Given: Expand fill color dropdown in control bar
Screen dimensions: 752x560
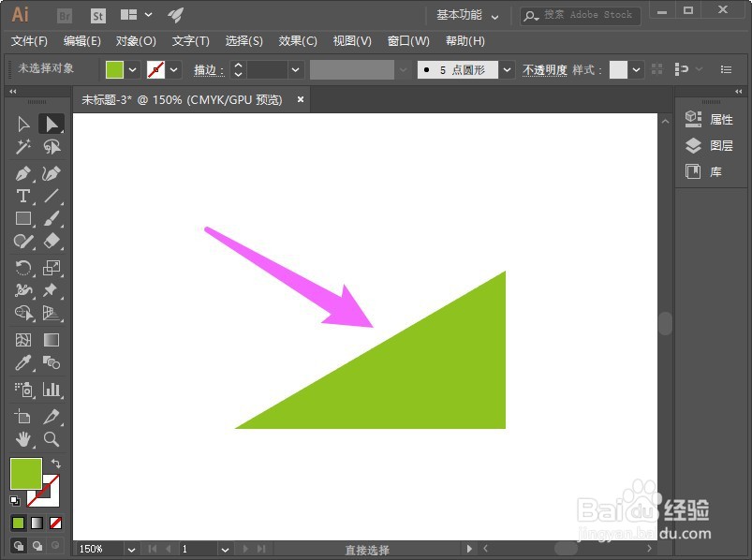Looking at the screenshot, I should coord(132,70).
